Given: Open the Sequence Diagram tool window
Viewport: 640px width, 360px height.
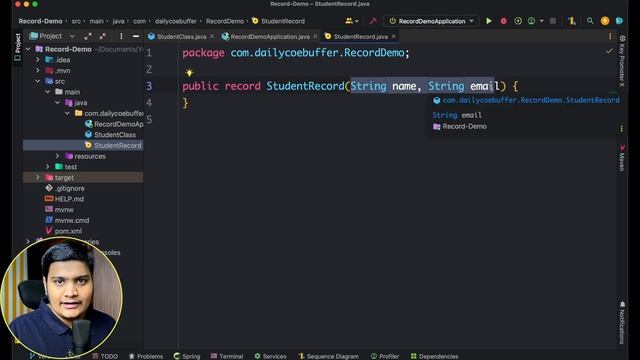Looking at the screenshot, I should (329, 356).
